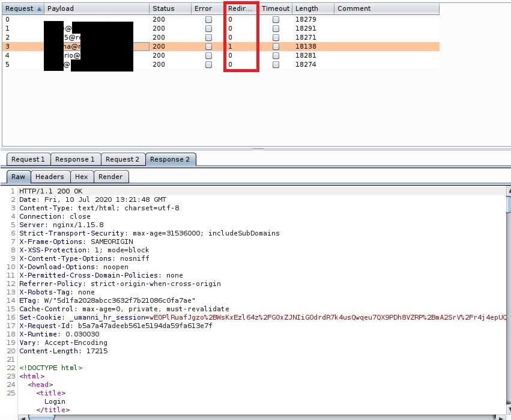Click the ETag header line
The image size is (511, 420).
107,300
